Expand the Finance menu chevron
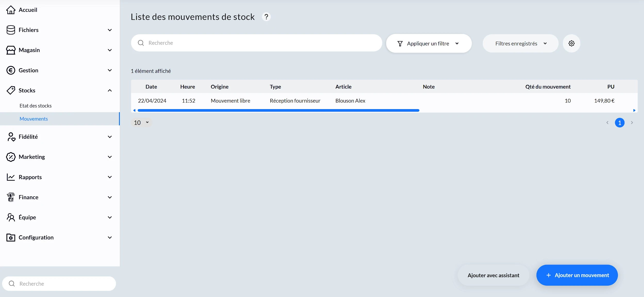The height and width of the screenshot is (297, 644). coord(110,197)
